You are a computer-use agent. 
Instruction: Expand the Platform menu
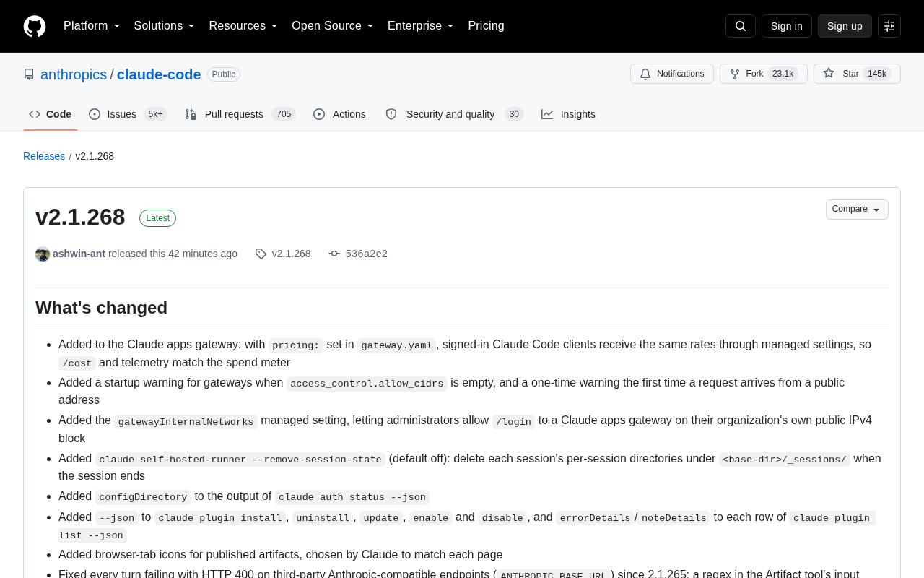coord(92,26)
